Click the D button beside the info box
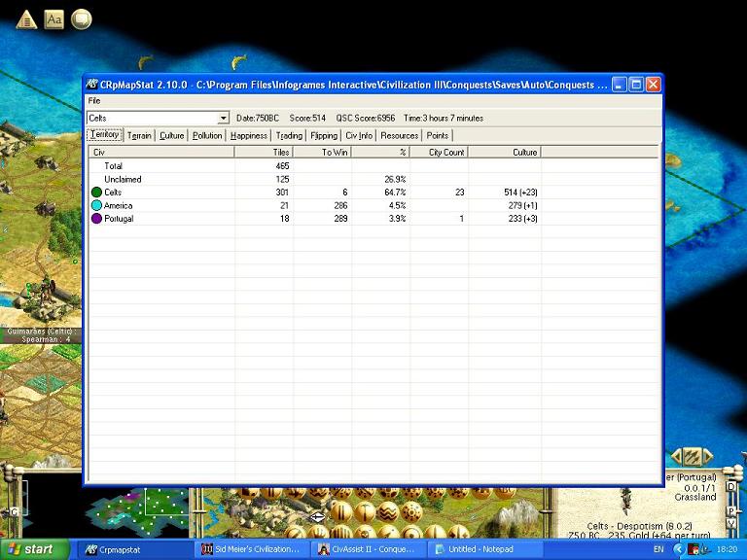Screen dimensions: 747x560 tap(731, 487)
